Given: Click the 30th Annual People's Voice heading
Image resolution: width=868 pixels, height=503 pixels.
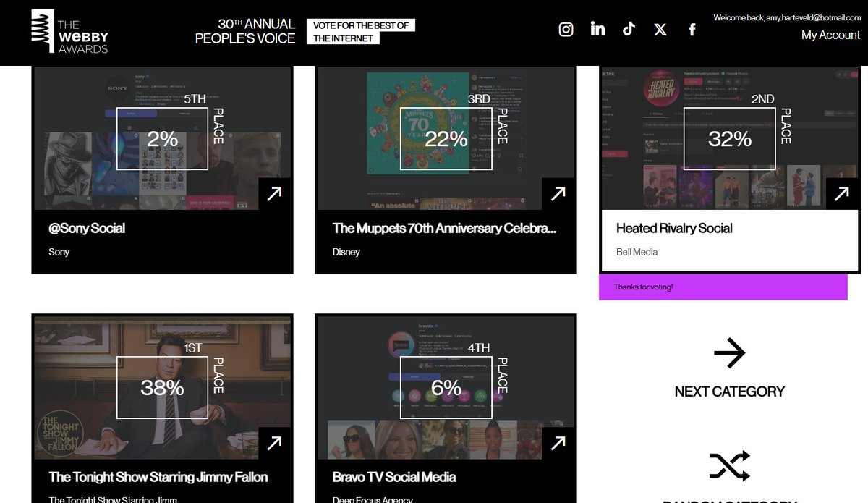Looking at the screenshot, I should (245, 31).
